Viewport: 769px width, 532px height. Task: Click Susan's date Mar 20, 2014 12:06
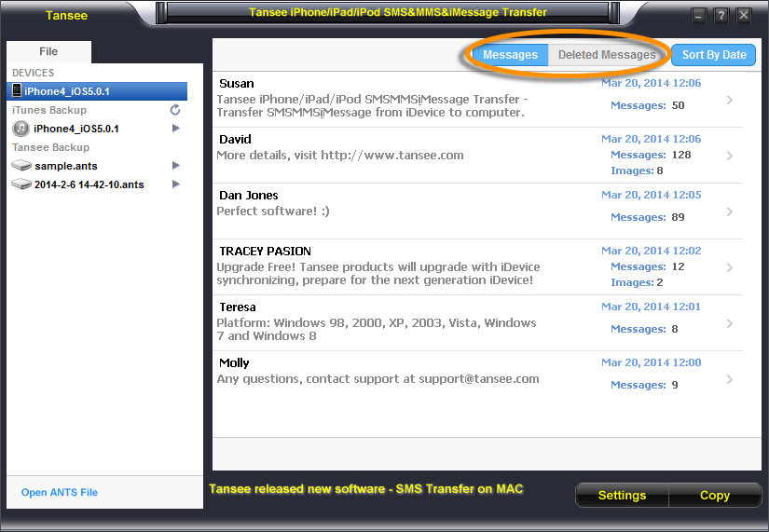pos(651,83)
